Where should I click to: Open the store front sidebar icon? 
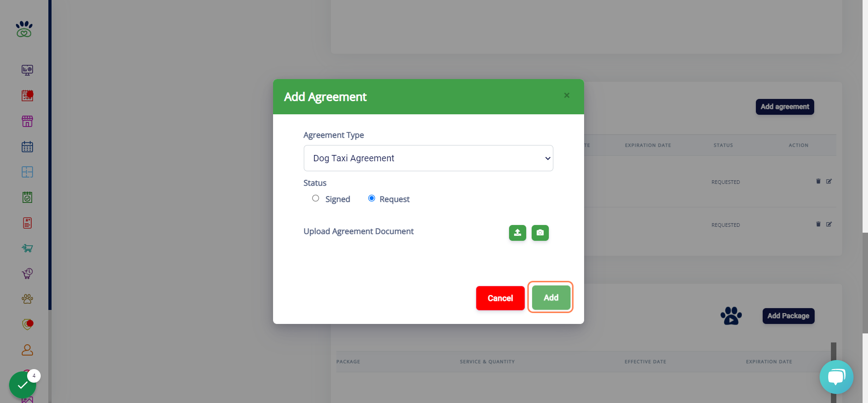tap(27, 121)
